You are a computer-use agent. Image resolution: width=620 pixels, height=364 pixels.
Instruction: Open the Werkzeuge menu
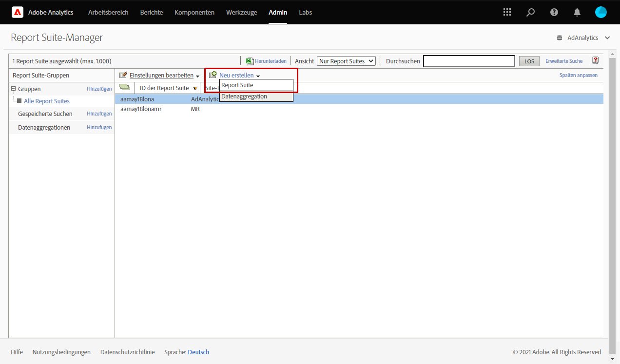(x=241, y=12)
